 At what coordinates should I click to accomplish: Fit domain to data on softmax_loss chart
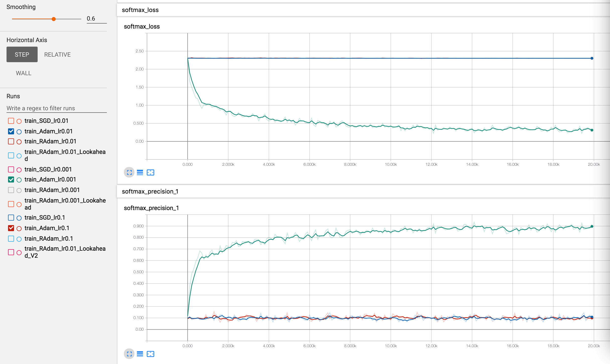click(150, 172)
